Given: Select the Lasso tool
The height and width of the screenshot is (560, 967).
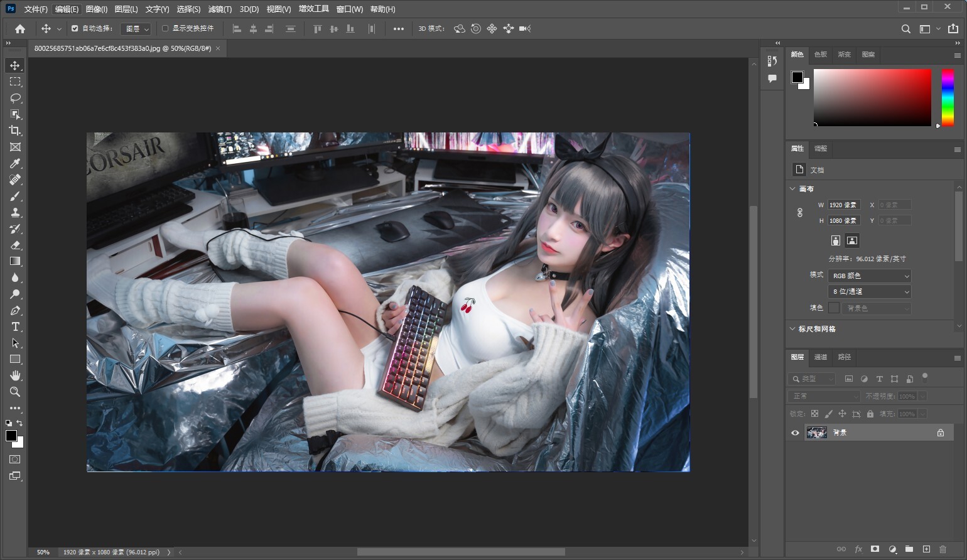Looking at the screenshot, I should tap(15, 98).
